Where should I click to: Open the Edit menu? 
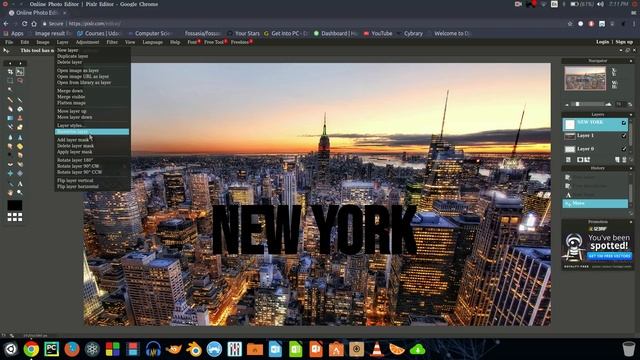point(25,42)
